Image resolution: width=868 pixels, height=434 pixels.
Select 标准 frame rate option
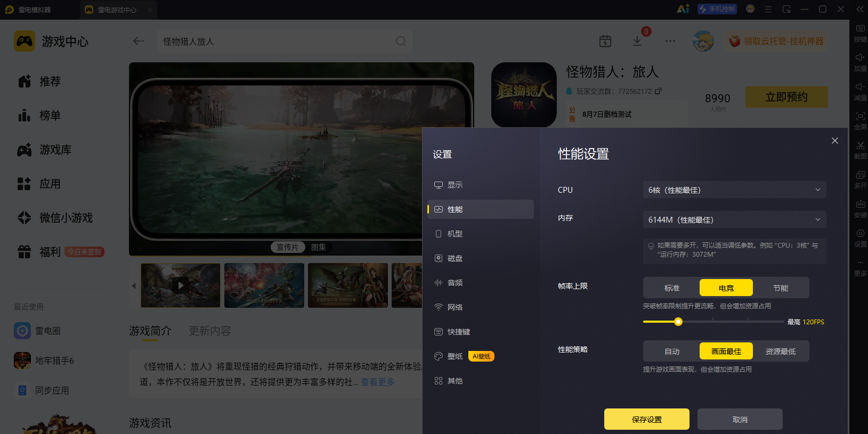click(x=672, y=288)
